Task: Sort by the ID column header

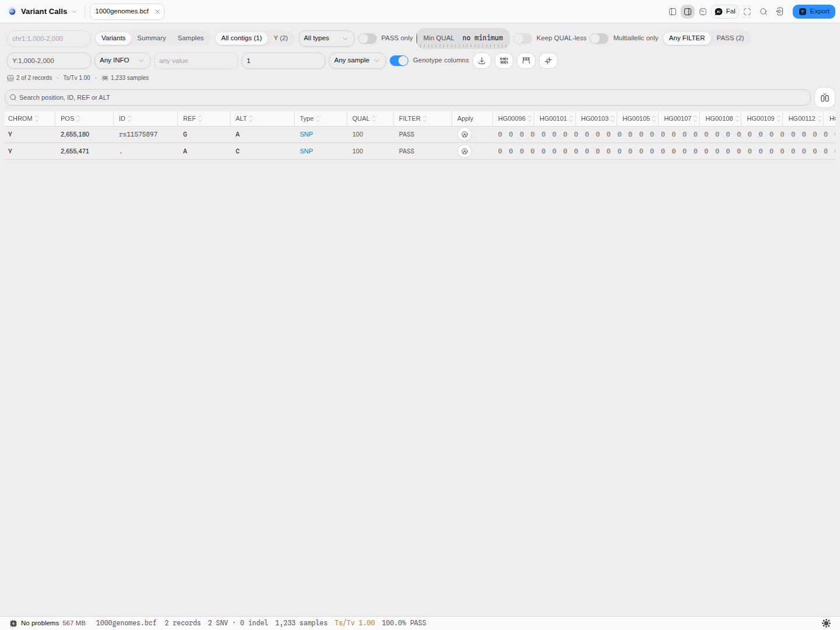Action: coord(145,119)
